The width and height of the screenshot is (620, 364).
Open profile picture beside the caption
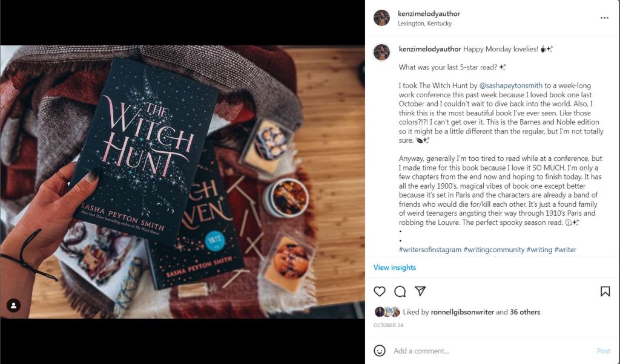(381, 52)
